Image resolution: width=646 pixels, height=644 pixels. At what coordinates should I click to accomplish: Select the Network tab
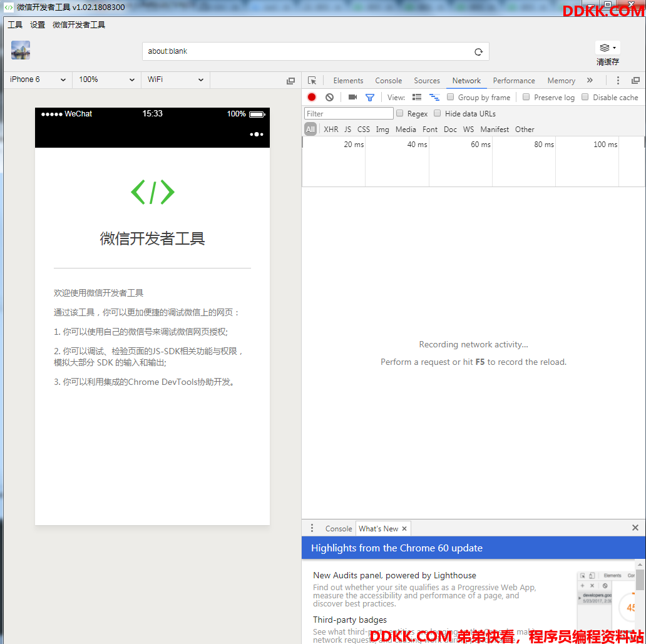pos(466,81)
